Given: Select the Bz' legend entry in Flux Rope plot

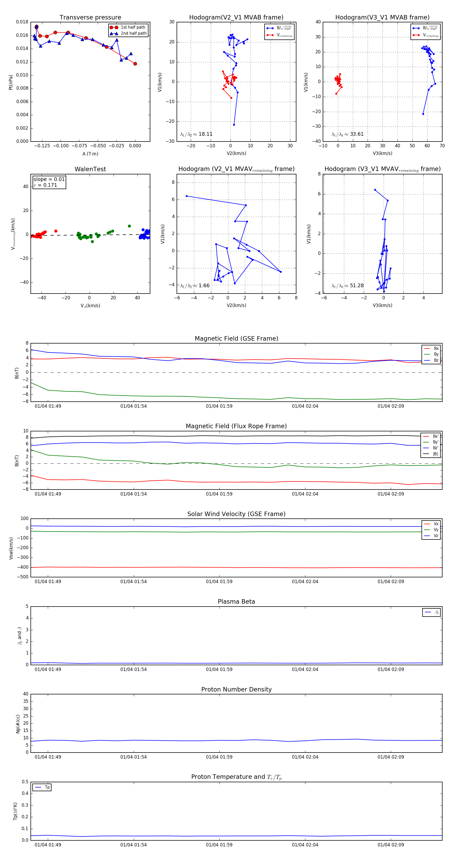Looking at the screenshot, I should (x=431, y=448).
